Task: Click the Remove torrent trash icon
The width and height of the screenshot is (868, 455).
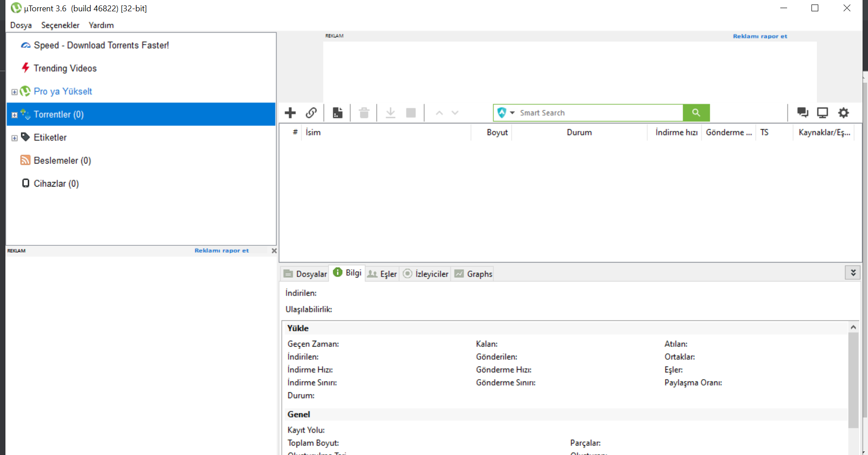Action: (364, 113)
